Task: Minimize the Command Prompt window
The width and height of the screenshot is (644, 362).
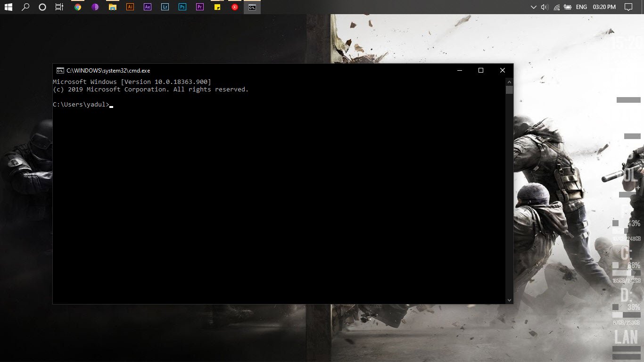Action: click(459, 71)
